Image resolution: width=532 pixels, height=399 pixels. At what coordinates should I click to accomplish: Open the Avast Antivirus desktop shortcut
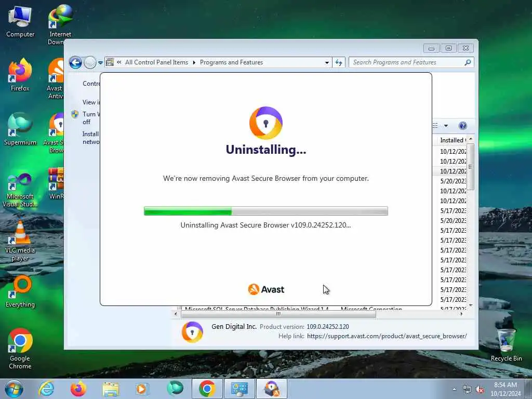[x=55, y=79]
